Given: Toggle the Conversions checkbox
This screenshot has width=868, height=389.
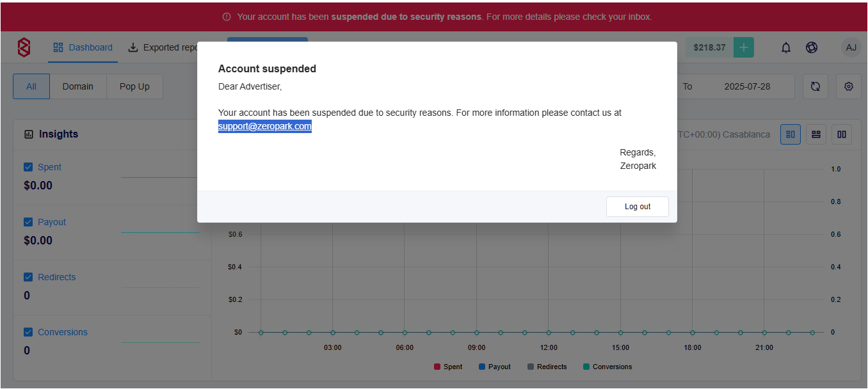Looking at the screenshot, I should 28,332.
